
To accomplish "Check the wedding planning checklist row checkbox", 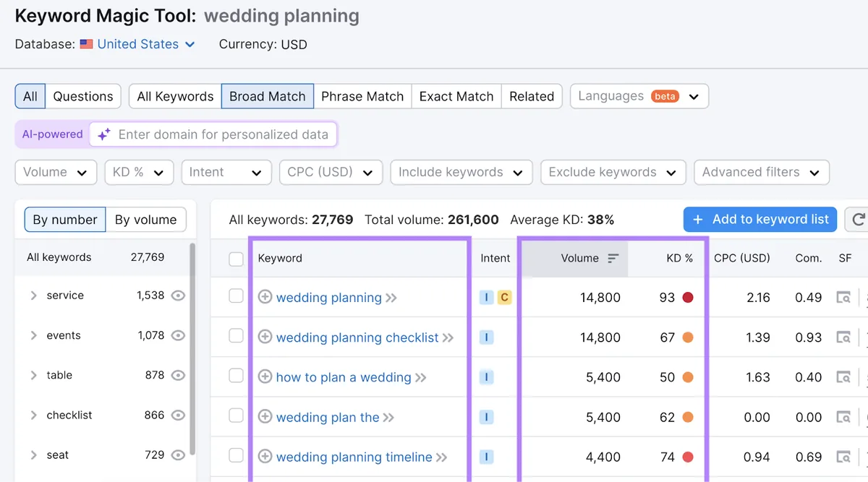I will click(236, 335).
